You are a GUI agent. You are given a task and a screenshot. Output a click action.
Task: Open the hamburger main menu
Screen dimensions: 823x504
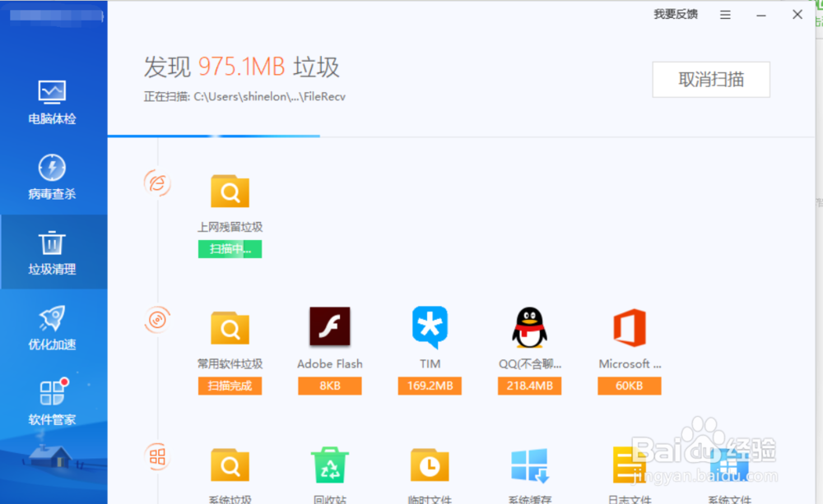725,15
